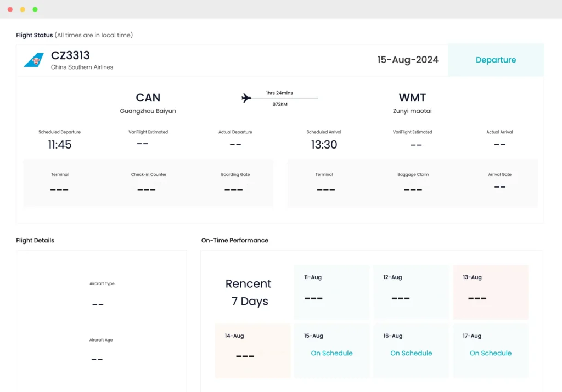Click the 11:45 scheduled departure time
Image resolution: width=562 pixels, height=392 pixels.
point(60,145)
